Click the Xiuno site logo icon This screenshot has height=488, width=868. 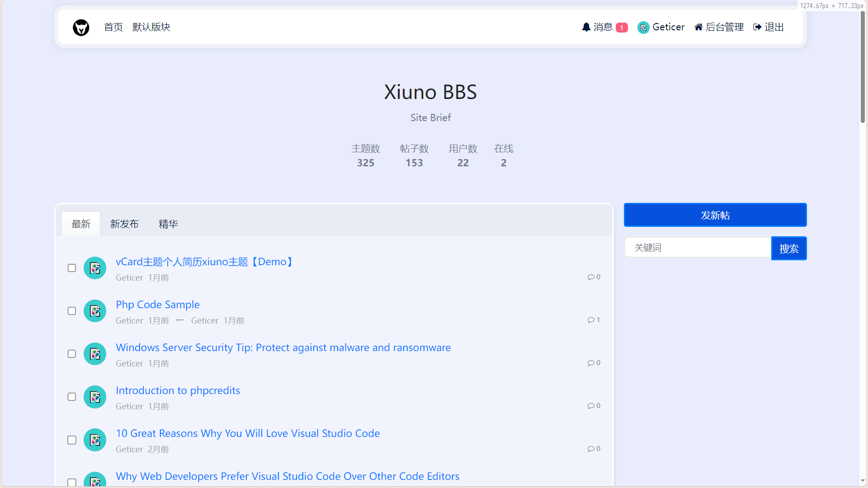coord(81,28)
